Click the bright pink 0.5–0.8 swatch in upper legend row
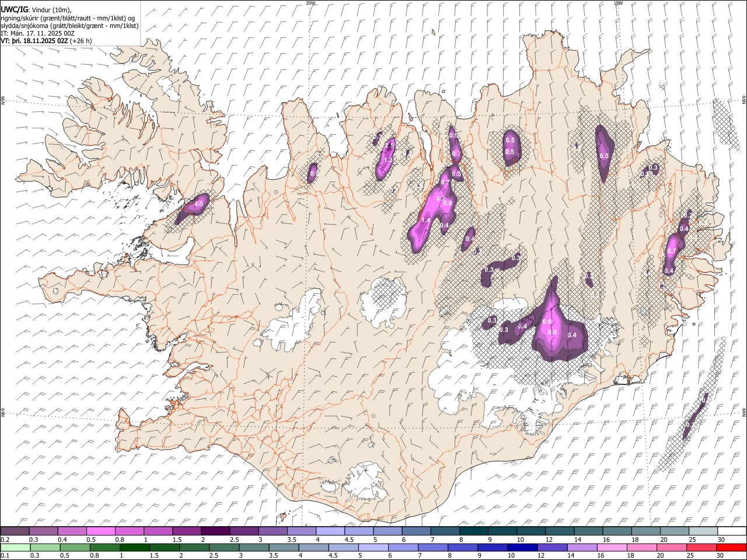 [100, 531]
